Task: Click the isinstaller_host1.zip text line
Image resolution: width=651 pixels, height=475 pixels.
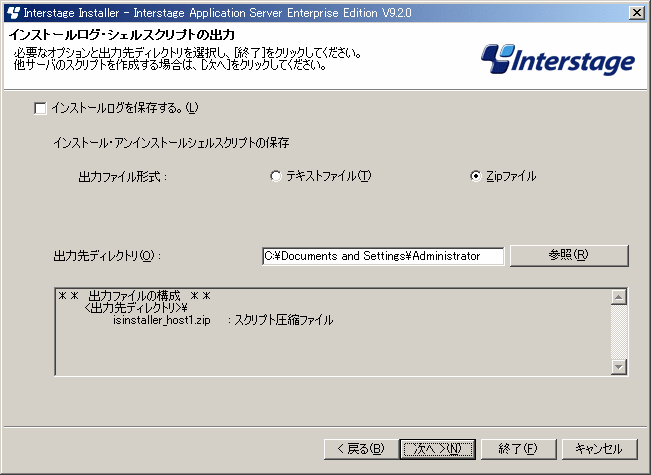Action: (162, 321)
